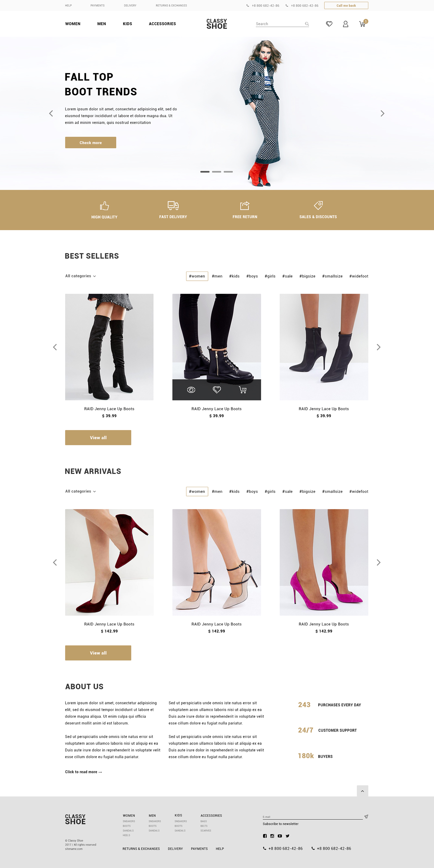
Task: Click the Call me back button
Action: (346, 5)
